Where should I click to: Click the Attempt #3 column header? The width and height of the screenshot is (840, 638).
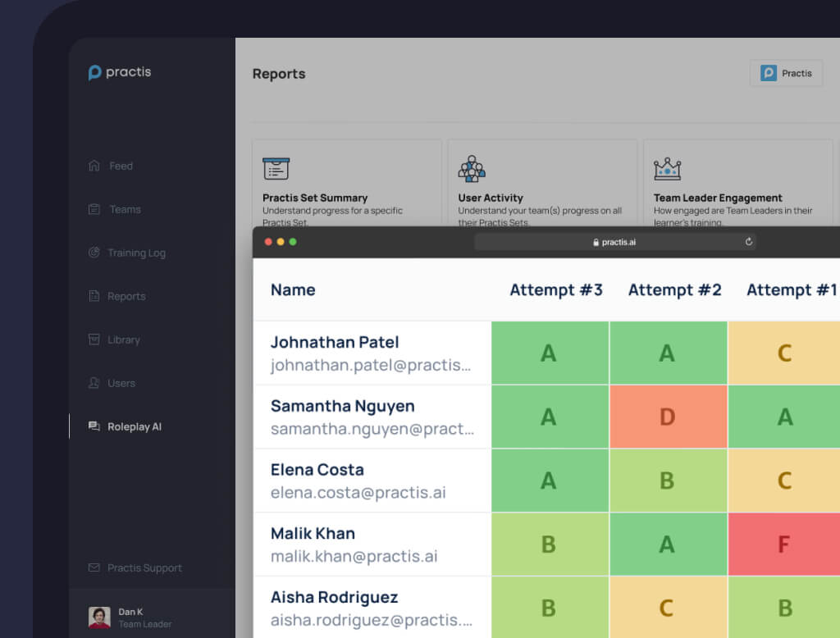(x=556, y=289)
